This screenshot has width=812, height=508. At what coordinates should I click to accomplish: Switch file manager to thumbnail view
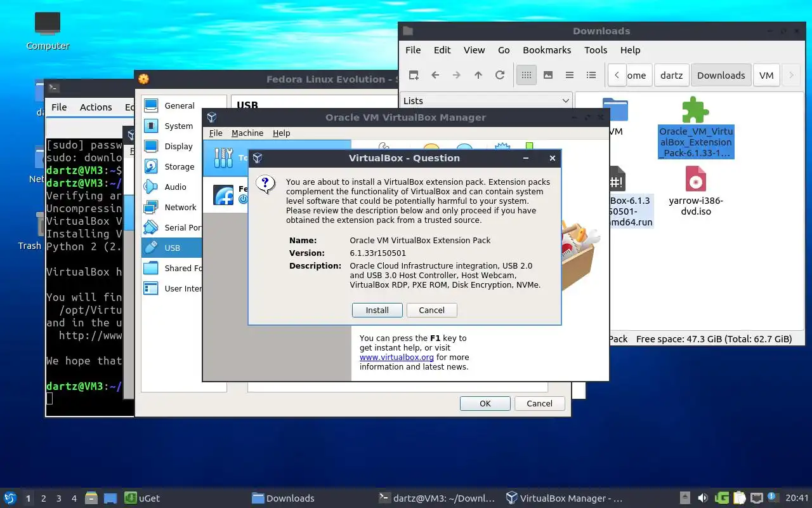tap(548, 75)
